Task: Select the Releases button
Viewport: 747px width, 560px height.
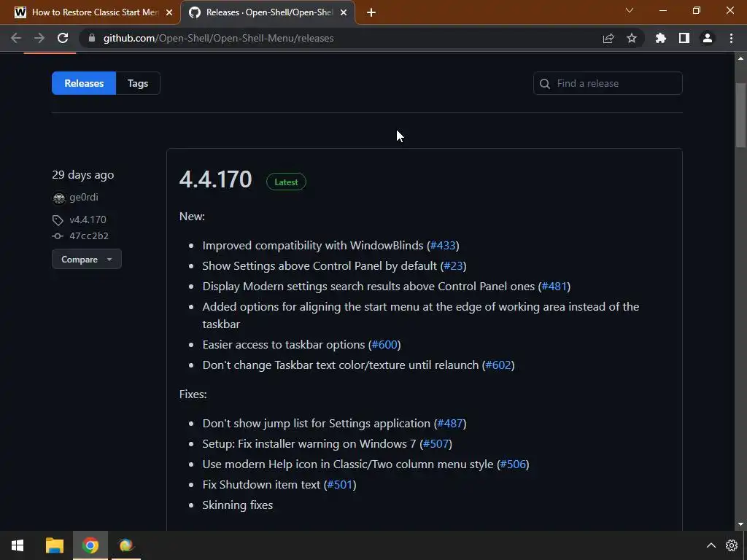Action: (84, 83)
